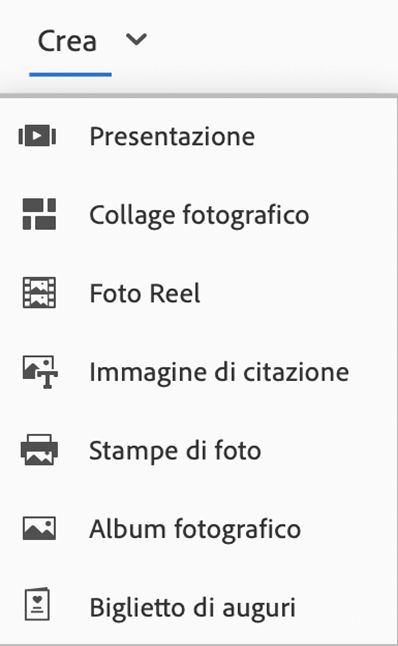
Task: Click empty header area right of chevron
Action: point(272,41)
